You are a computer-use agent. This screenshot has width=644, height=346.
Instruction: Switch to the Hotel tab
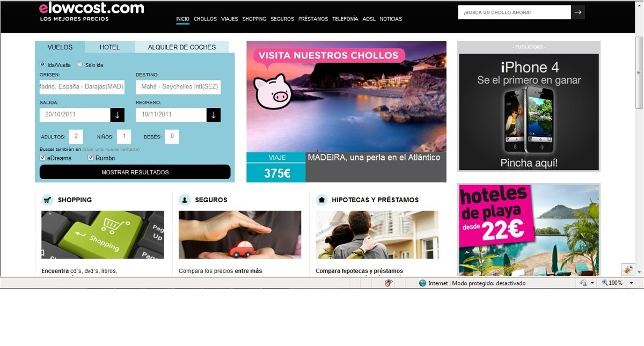click(109, 47)
